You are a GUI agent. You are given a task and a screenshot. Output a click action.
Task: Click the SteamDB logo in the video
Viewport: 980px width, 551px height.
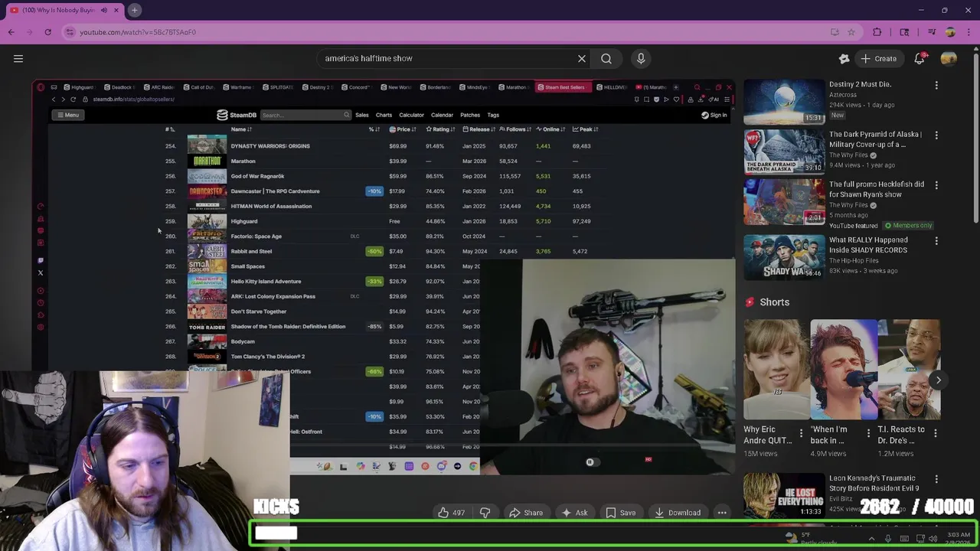(x=237, y=116)
